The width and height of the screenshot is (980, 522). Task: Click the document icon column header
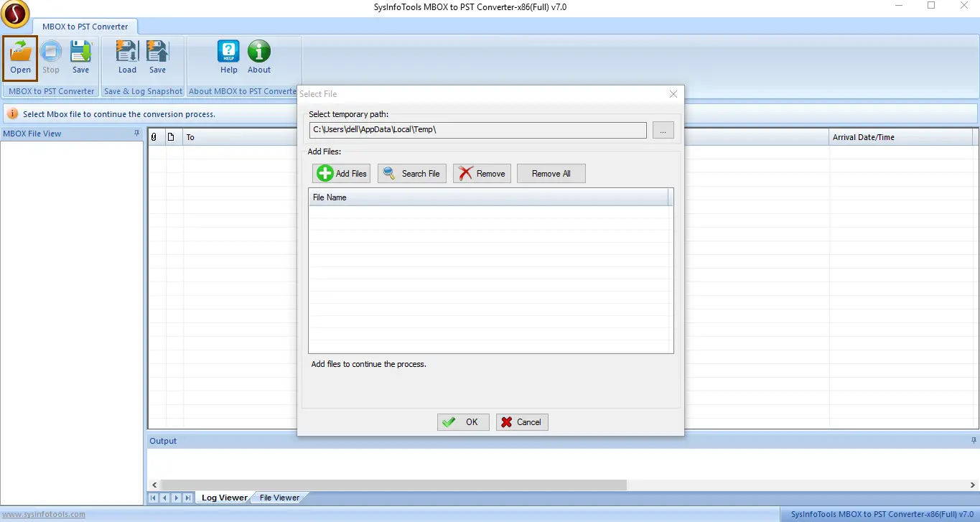tap(171, 137)
